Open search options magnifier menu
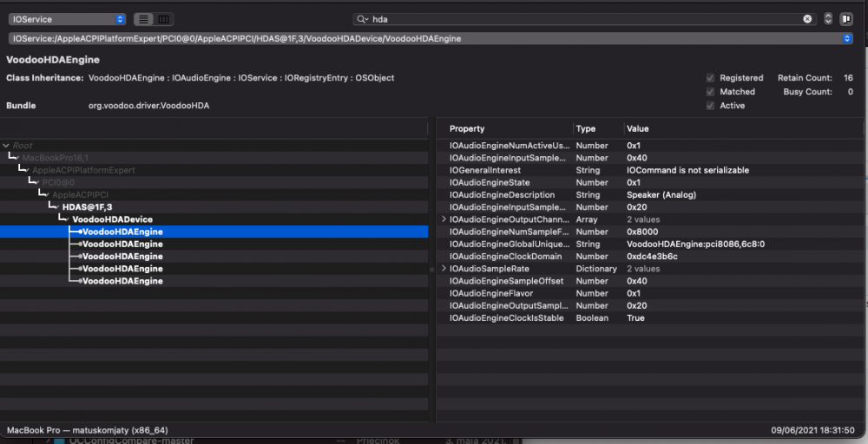This screenshot has width=868, height=444. 363,19
